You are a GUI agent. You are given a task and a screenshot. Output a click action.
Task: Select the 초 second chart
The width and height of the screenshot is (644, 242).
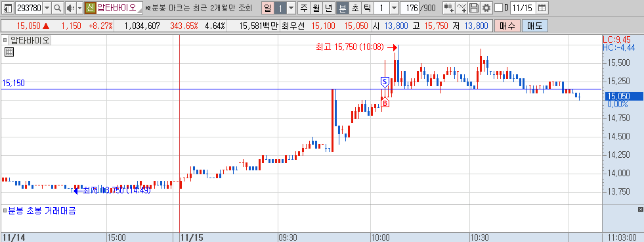point(354,8)
